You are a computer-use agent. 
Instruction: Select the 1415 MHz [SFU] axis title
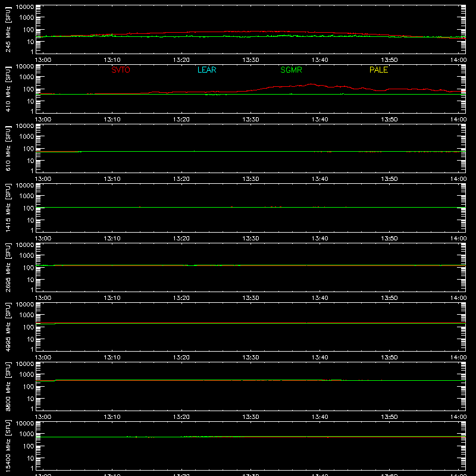(8, 208)
